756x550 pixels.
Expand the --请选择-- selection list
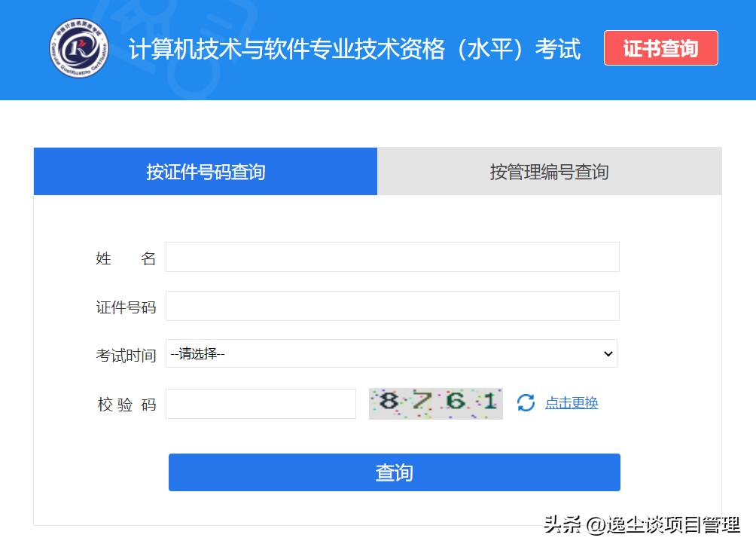[x=392, y=353]
